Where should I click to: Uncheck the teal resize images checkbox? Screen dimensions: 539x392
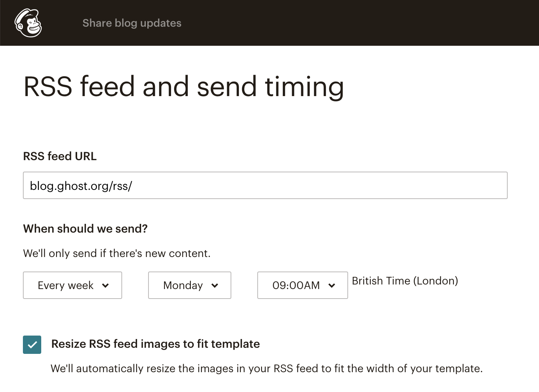[32, 345]
